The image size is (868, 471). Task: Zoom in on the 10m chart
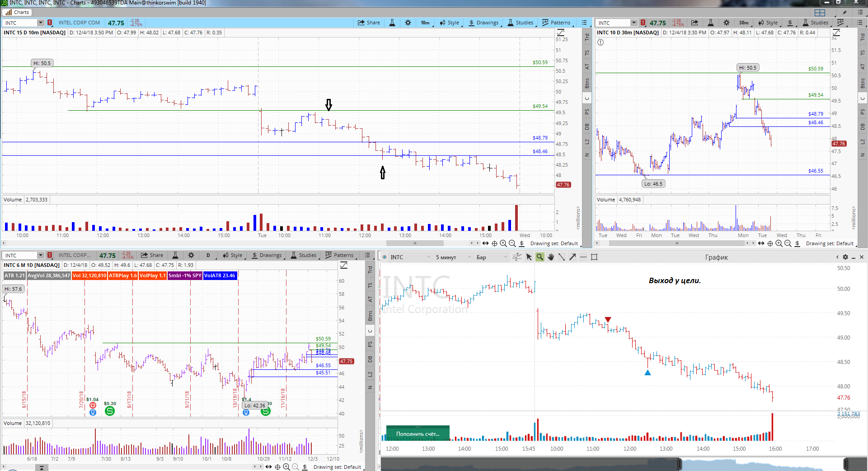[503, 243]
